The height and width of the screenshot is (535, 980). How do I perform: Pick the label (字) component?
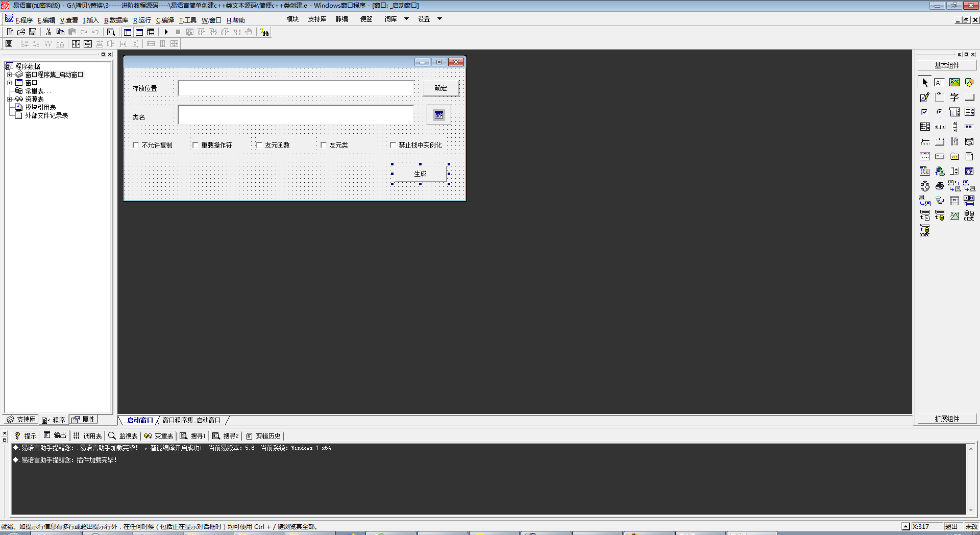point(954,97)
